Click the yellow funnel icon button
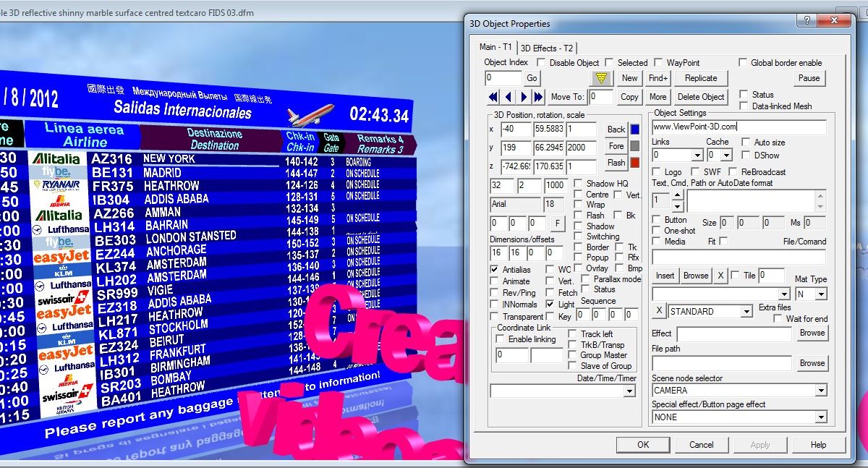 point(602,78)
